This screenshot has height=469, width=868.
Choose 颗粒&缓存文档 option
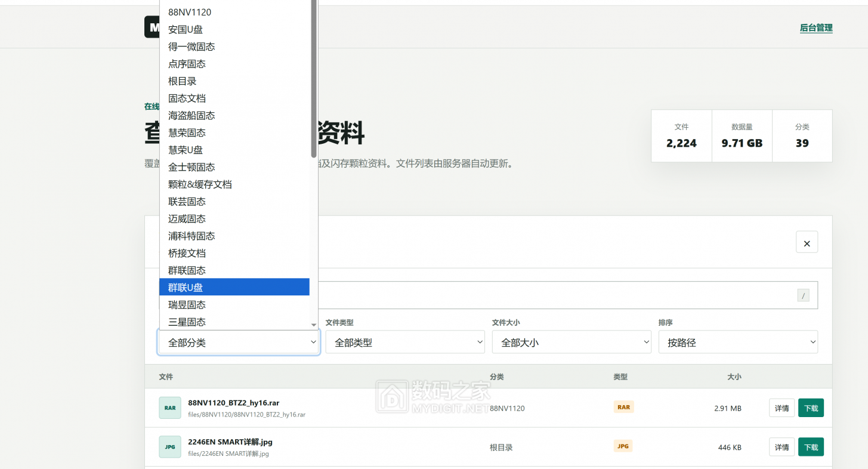coord(234,184)
